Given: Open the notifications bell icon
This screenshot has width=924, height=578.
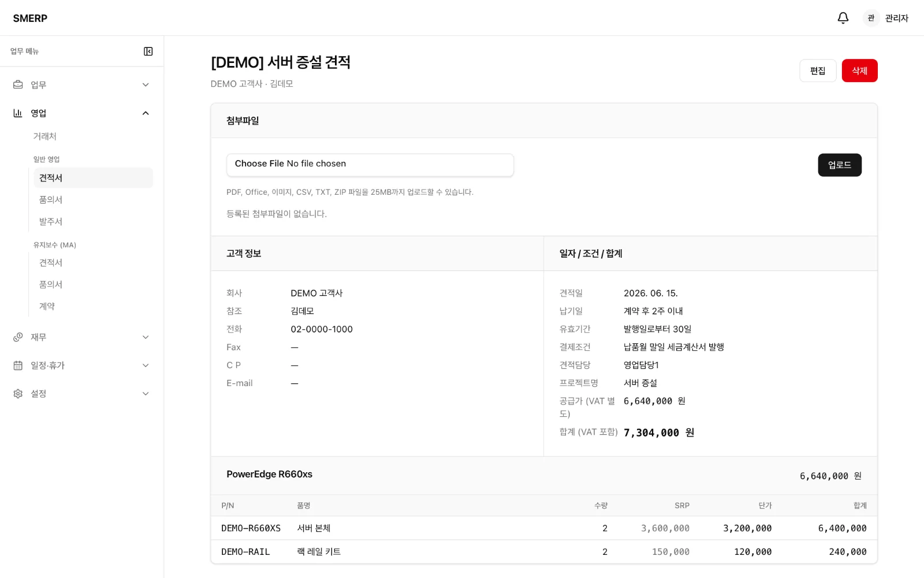Looking at the screenshot, I should tap(843, 18).
